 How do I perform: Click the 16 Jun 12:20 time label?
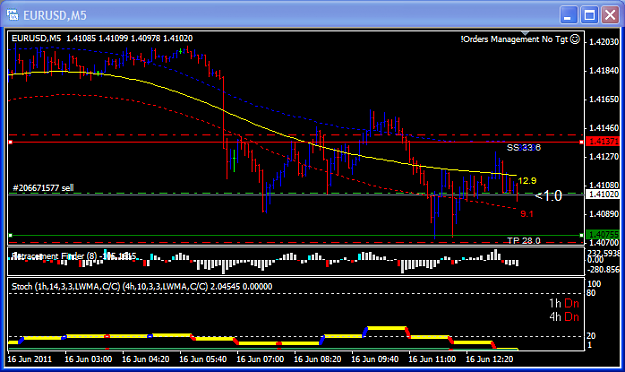pyautogui.click(x=489, y=359)
